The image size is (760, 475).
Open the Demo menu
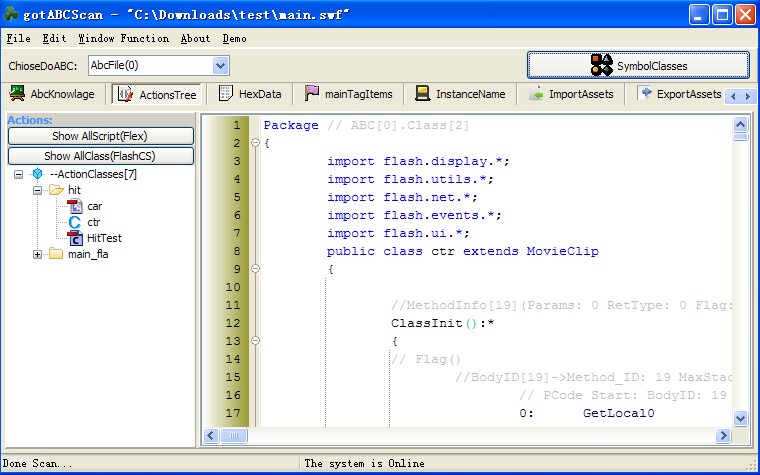(235, 38)
